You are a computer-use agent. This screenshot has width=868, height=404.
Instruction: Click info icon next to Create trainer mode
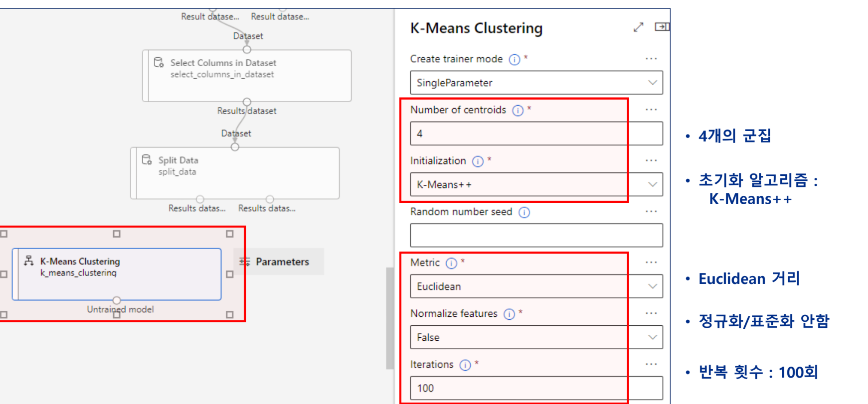pos(514,60)
